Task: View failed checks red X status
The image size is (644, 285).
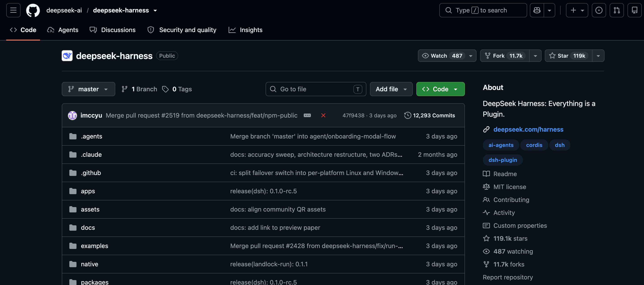Action: click(323, 115)
